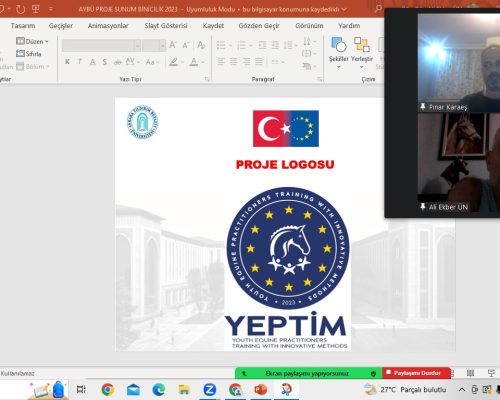Open Google Chrome from the taskbar
Viewport: 500px width, 400px height.
(108, 389)
